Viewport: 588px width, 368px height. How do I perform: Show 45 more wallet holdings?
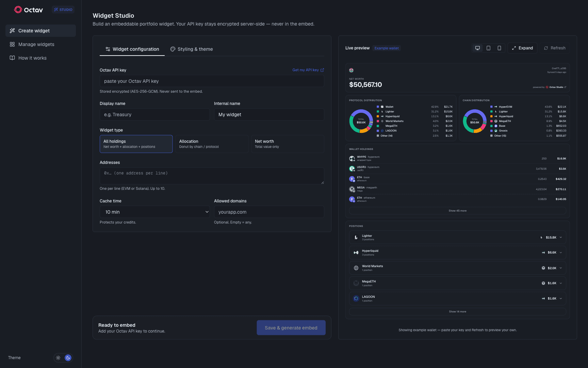pyautogui.click(x=458, y=211)
